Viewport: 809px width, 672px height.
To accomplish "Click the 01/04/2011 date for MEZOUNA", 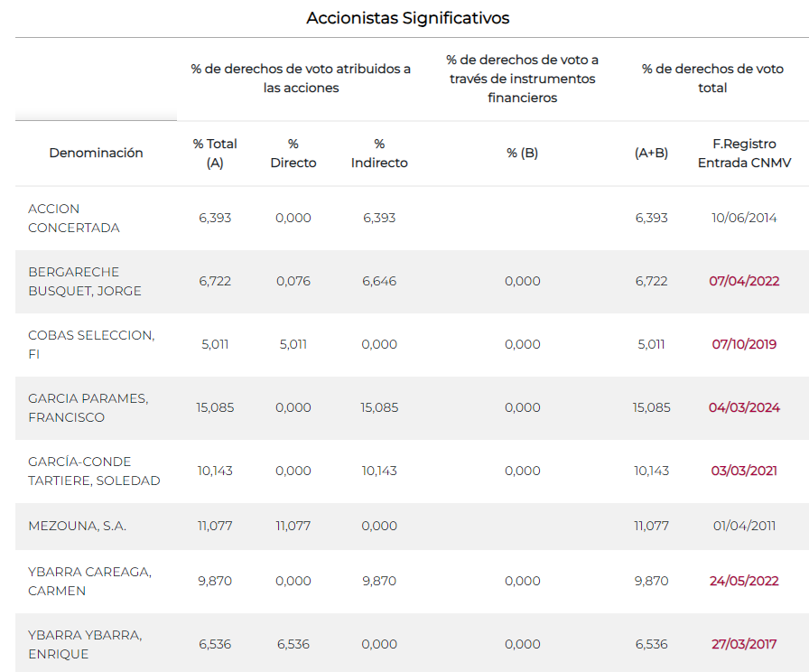I will tap(743, 526).
